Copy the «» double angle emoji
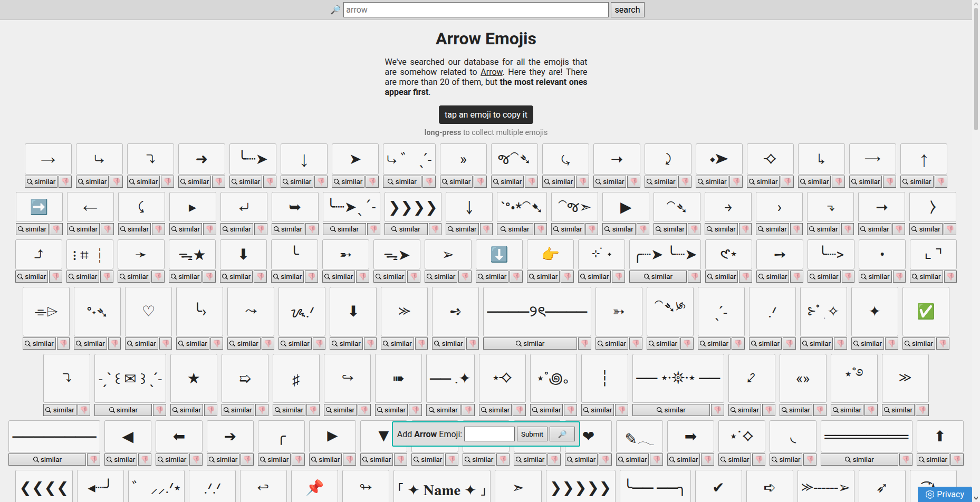This screenshot has width=980, height=502. point(803,378)
